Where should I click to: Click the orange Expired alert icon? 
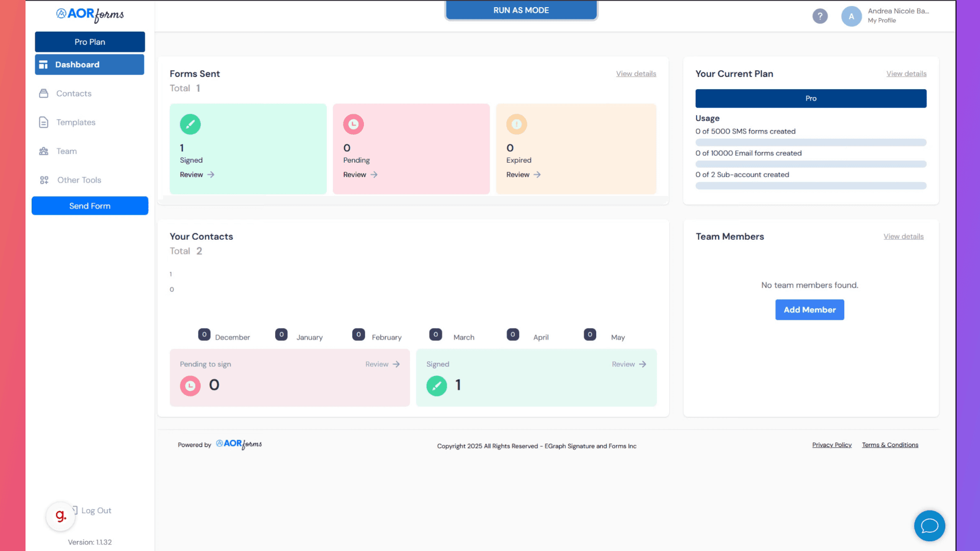click(517, 124)
